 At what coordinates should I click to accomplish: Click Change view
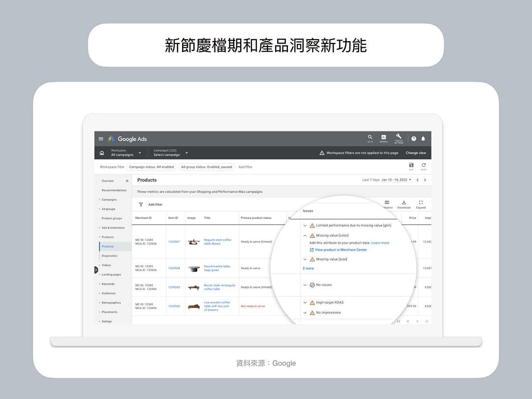pos(416,153)
